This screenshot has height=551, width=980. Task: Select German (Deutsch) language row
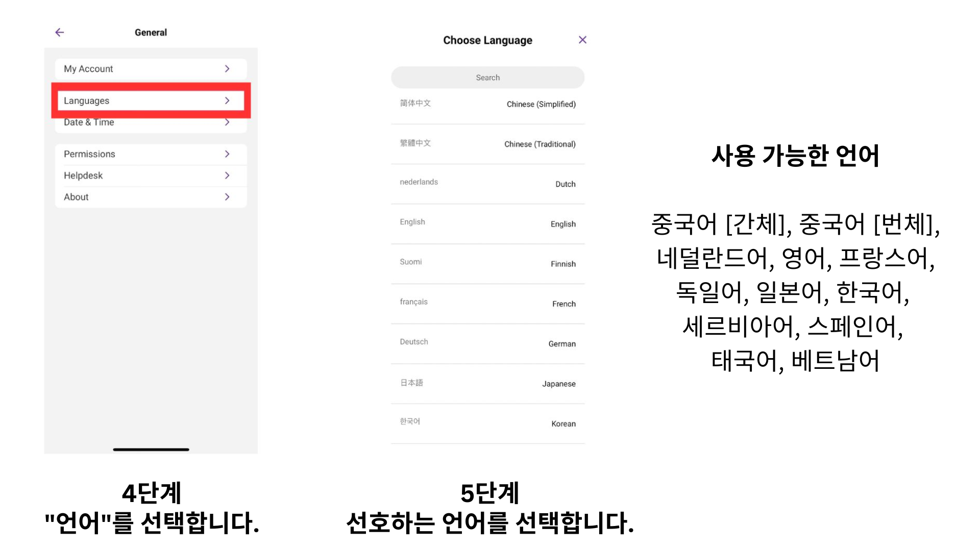[487, 343]
